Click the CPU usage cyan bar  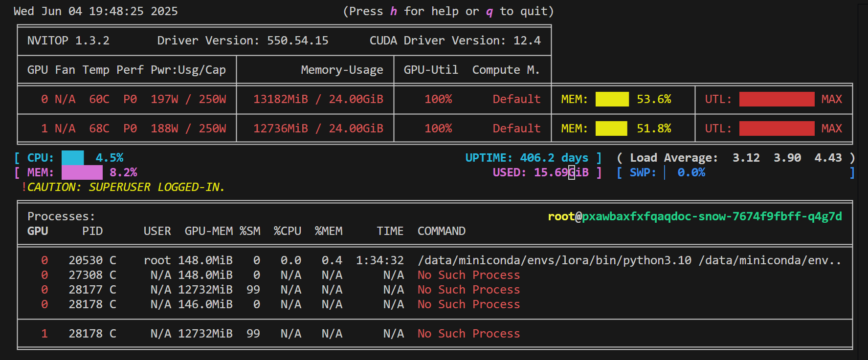coord(72,158)
